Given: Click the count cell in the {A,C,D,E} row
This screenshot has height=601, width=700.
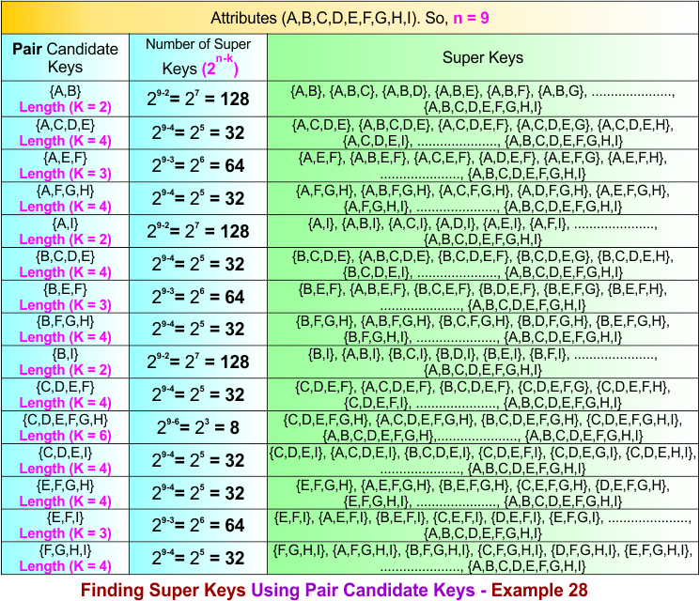Looking at the screenshot, I should coord(198,133).
